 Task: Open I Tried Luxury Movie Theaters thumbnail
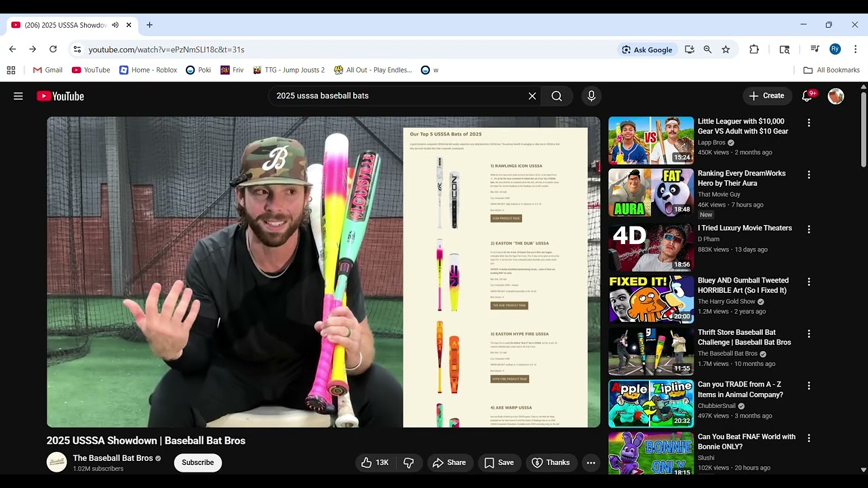[651, 245]
